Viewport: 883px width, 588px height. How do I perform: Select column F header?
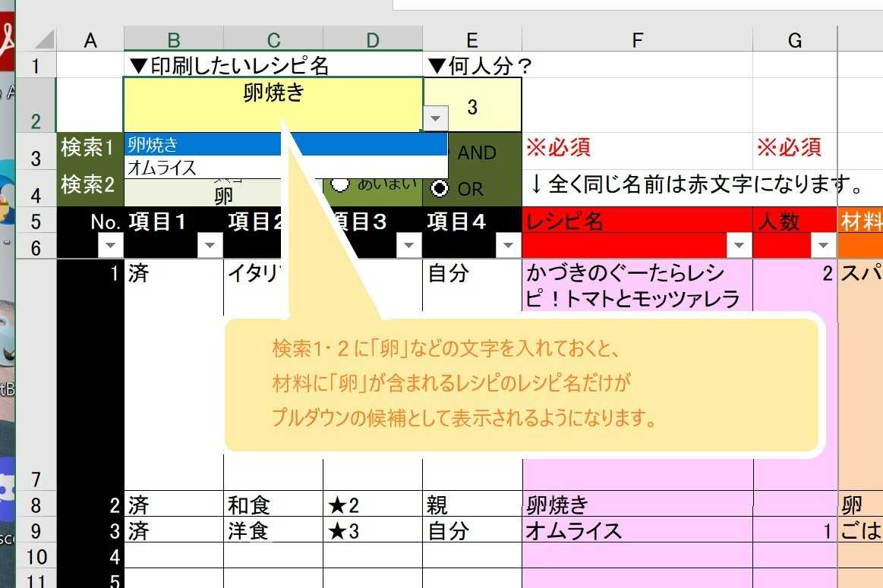click(x=638, y=40)
